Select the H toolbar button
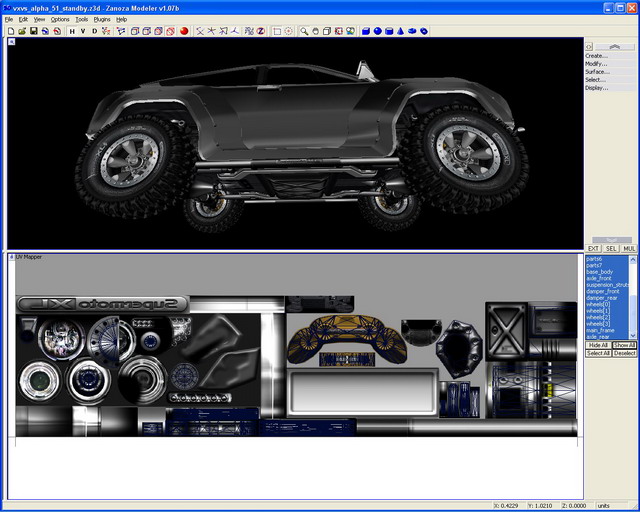Screen dimensions: 640x512 tap(72, 31)
